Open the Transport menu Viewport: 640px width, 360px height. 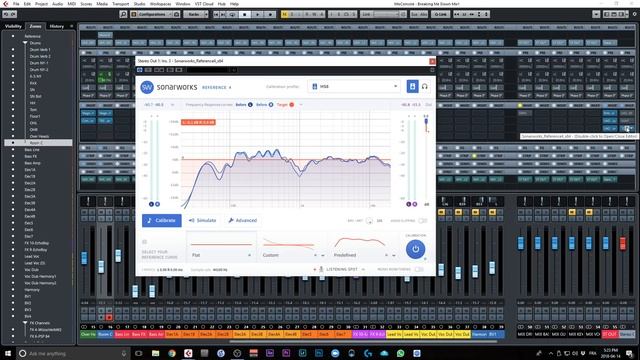120,4
